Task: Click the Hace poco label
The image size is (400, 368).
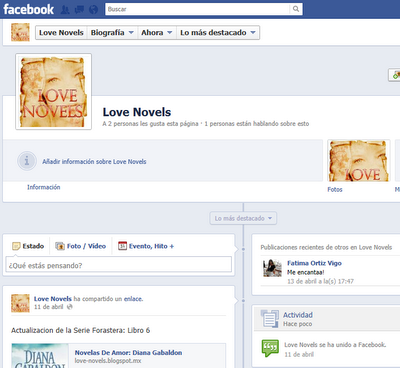Action: (298, 324)
